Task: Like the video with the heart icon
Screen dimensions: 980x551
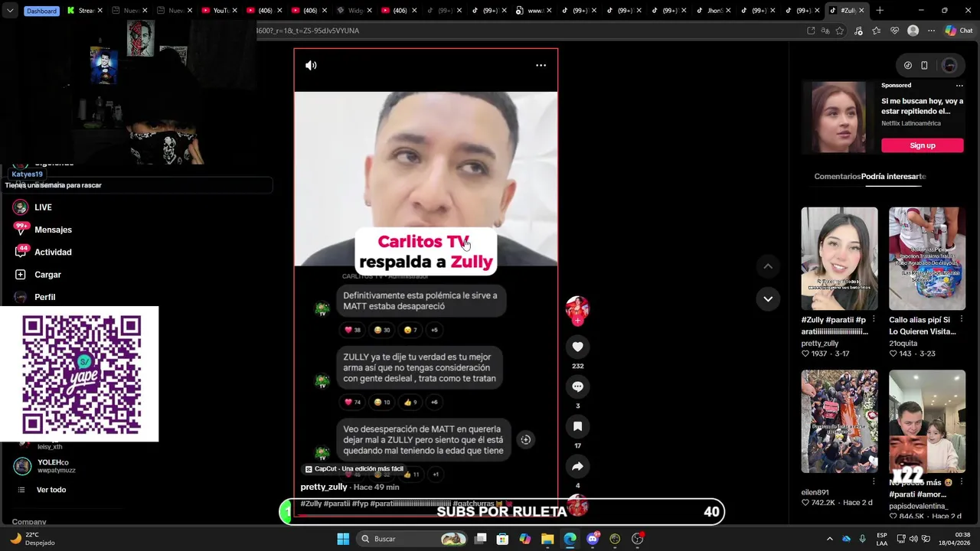Action: [577, 347]
